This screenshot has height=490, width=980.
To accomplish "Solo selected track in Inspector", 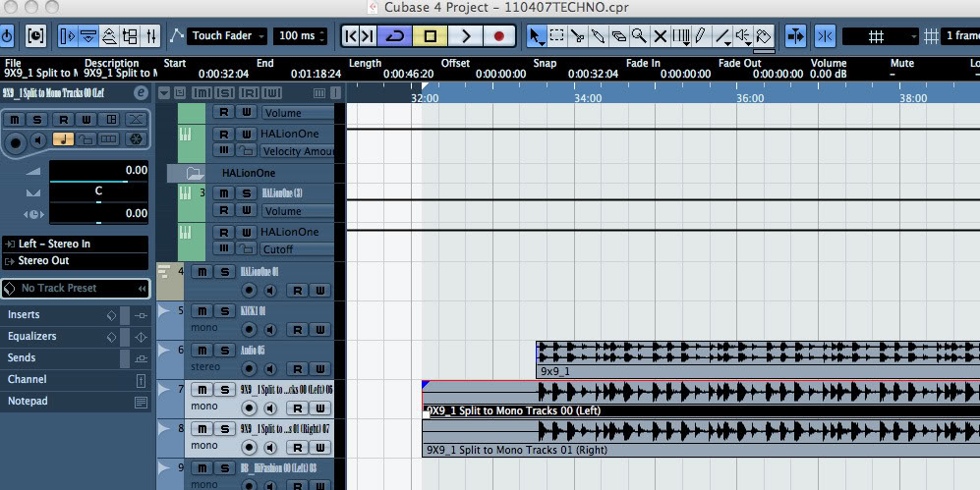I will coord(37,119).
